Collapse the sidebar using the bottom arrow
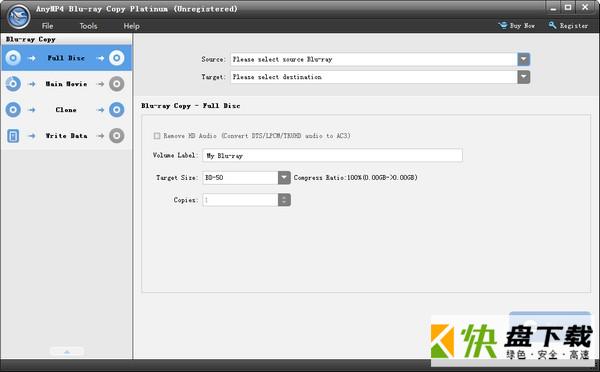 pyautogui.click(x=67, y=351)
